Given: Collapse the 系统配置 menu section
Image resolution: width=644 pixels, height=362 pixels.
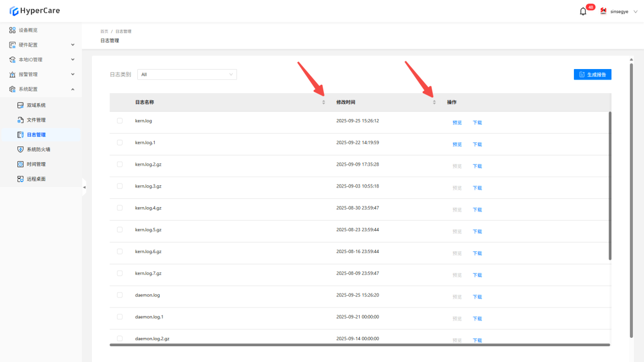Looking at the screenshot, I should [72, 89].
